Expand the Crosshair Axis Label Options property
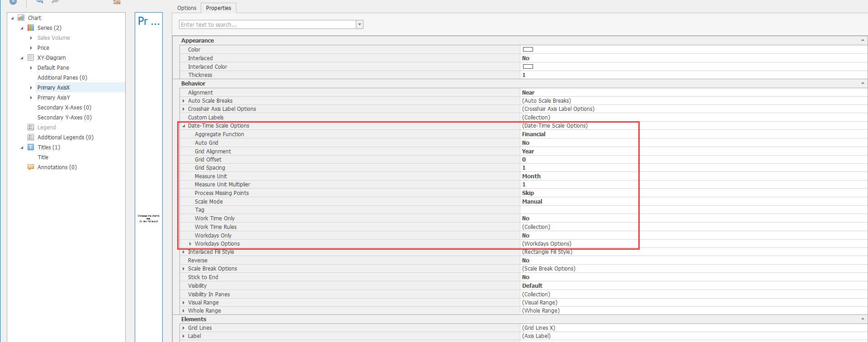Image resolution: width=868 pixels, height=342 pixels. 184,109
